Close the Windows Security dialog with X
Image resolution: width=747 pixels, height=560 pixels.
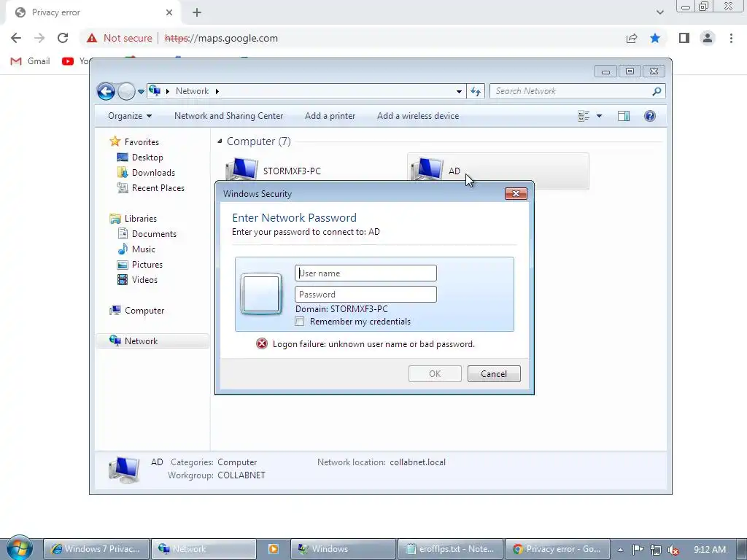click(516, 193)
